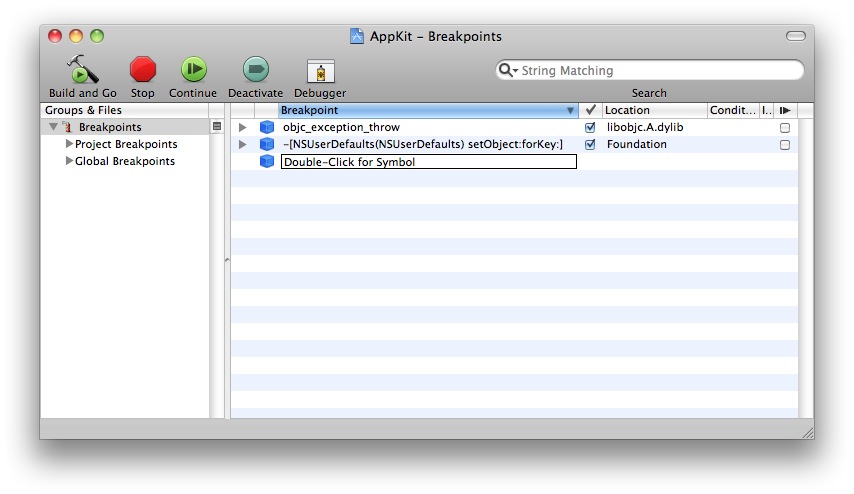Expand the NSUserDefaults setObject:forKey: breakpoint row
This screenshot has width=854, height=494.
(x=242, y=144)
